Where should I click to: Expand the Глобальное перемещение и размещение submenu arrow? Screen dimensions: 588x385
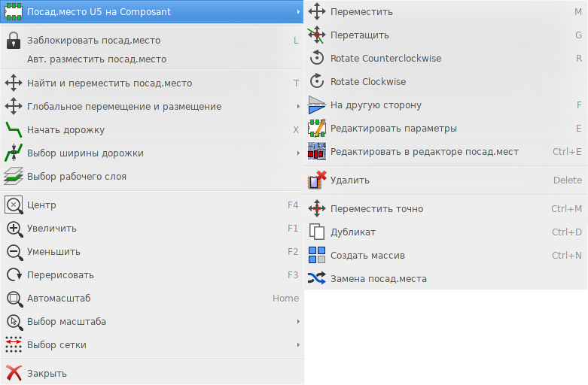point(298,106)
